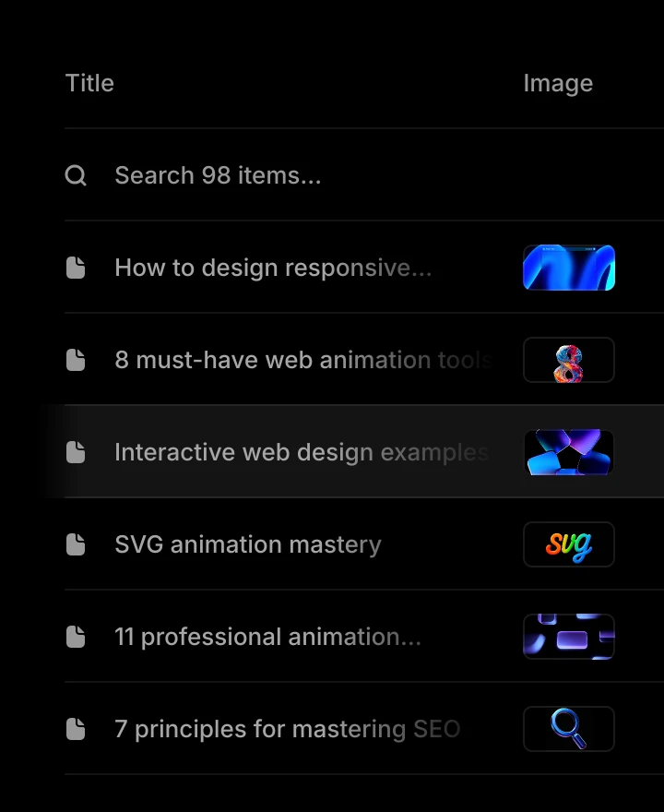Open the 'SVG animation mastery' item
Screen dimensions: 664x812
point(247,544)
